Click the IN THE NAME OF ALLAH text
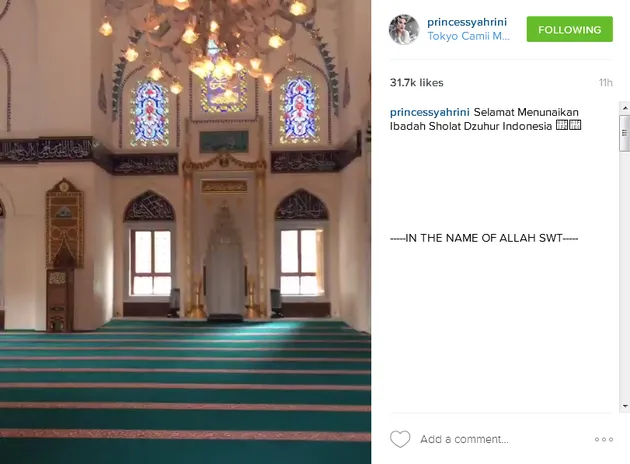This screenshot has width=630, height=464. 484,238
